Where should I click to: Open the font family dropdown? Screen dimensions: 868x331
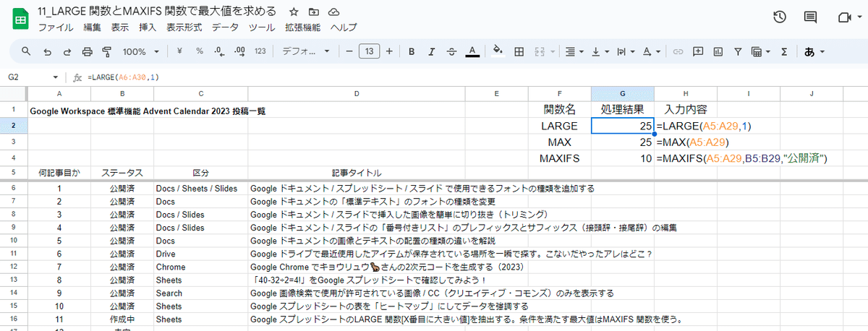pos(305,51)
